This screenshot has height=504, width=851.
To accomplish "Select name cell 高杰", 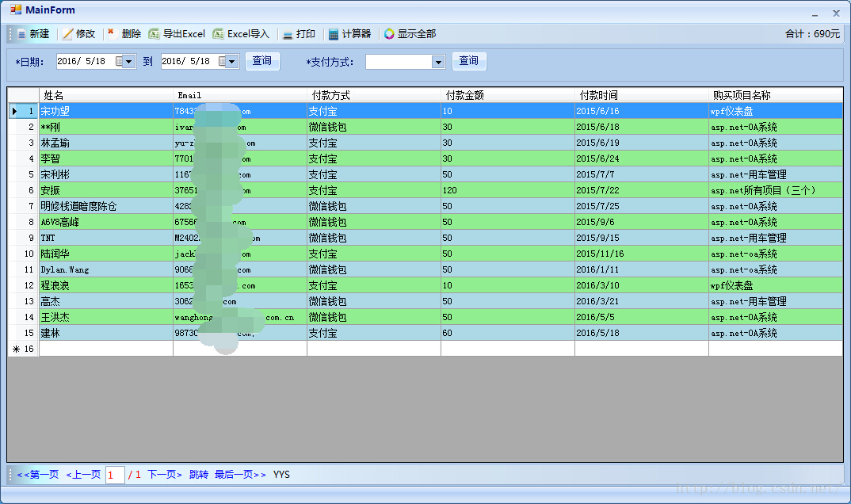I will click(x=106, y=301).
